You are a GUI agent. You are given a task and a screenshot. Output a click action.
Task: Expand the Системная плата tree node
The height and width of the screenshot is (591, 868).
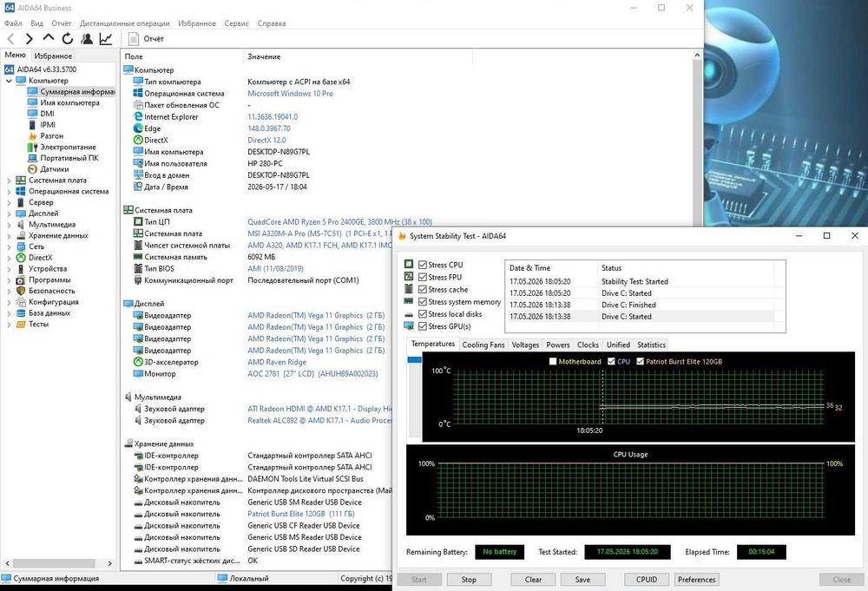(9, 181)
